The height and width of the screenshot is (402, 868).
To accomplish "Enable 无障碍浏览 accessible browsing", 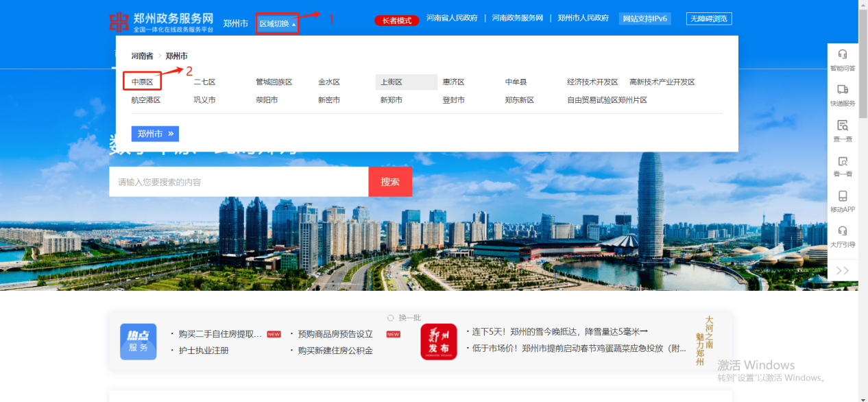I will [708, 19].
